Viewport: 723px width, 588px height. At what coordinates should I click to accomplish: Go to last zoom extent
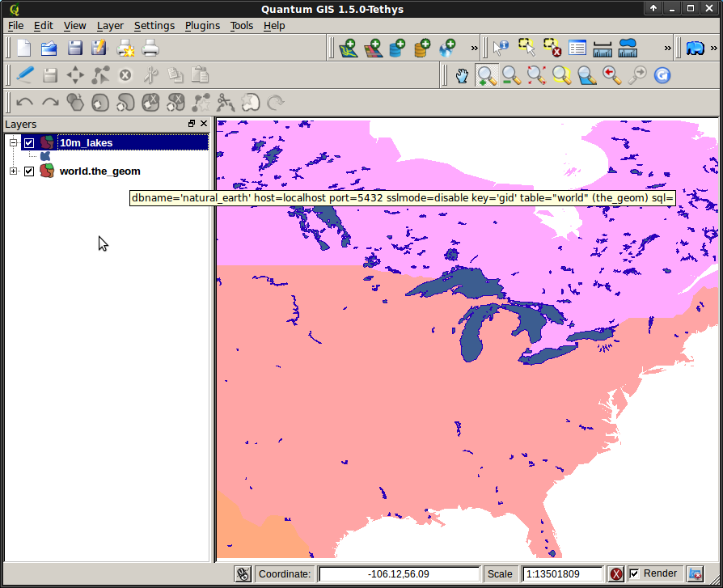(x=612, y=76)
